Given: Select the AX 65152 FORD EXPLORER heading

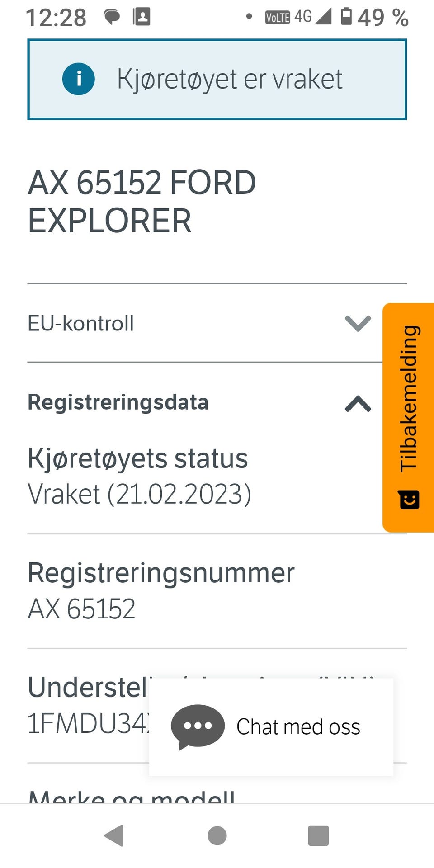Looking at the screenshot, I should coord(142,202).
